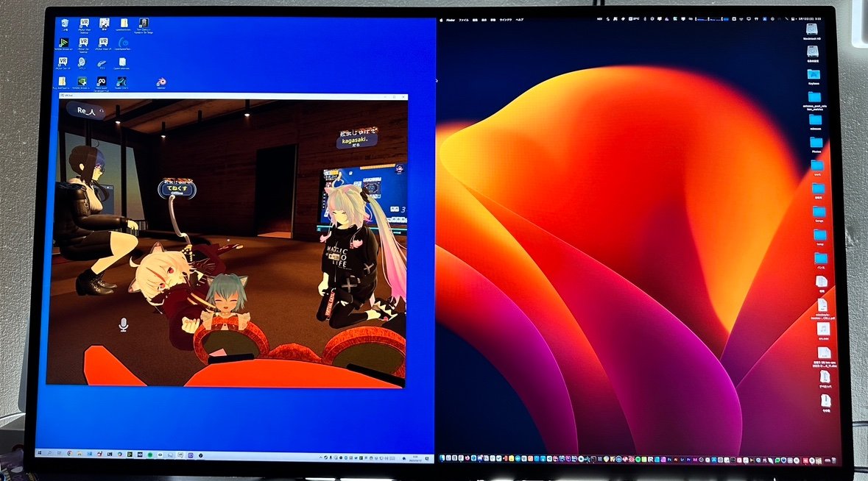Image resolution: width=868 pixels, height=481 pixels.
Task: Open the Keybase folder on Mac desktop
Action: pyautogui.click(x=814, y=75)
